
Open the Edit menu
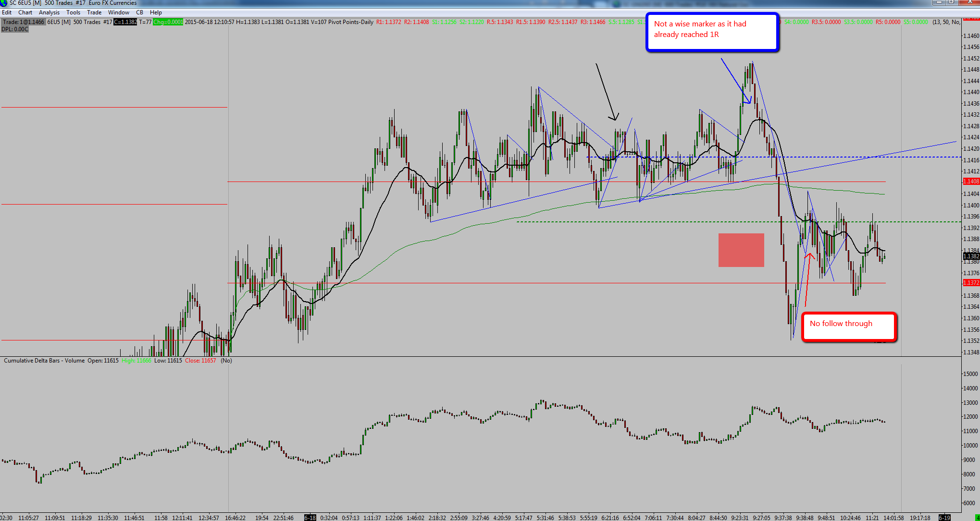coord(7,12)
